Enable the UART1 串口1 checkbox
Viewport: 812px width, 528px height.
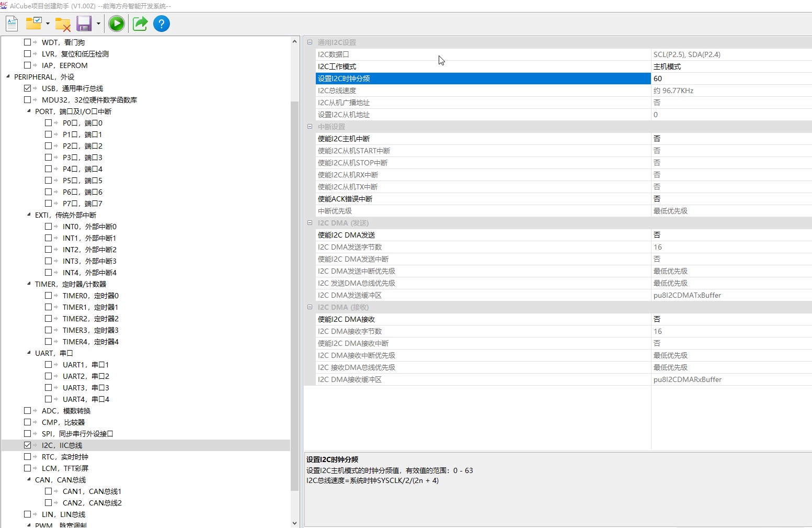tap(49, 365)
